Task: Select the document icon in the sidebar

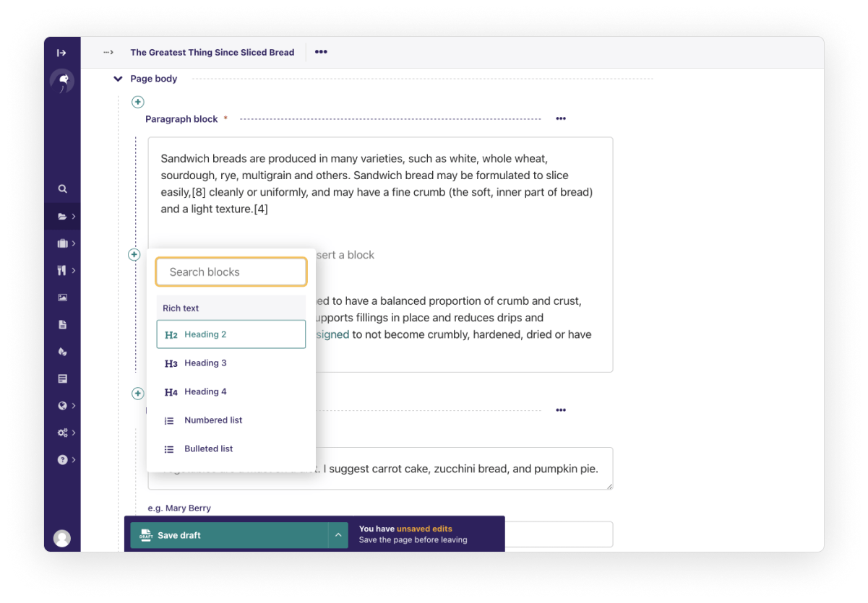Action: click(x=62, y=324)
